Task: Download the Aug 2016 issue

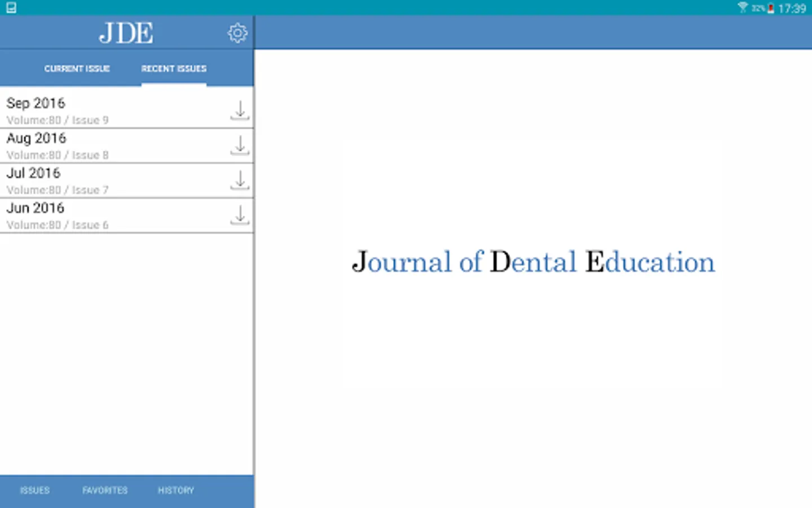Action: coord(240,145)
